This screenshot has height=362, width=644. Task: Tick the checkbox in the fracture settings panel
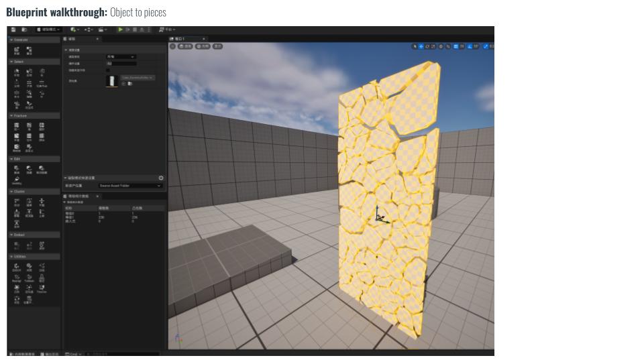[108, 70]
